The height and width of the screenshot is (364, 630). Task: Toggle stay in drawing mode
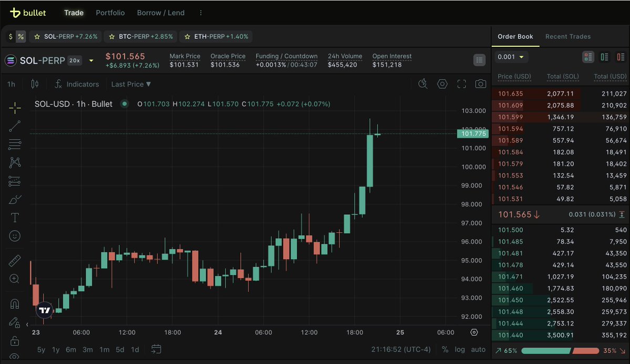pos(15,323)
